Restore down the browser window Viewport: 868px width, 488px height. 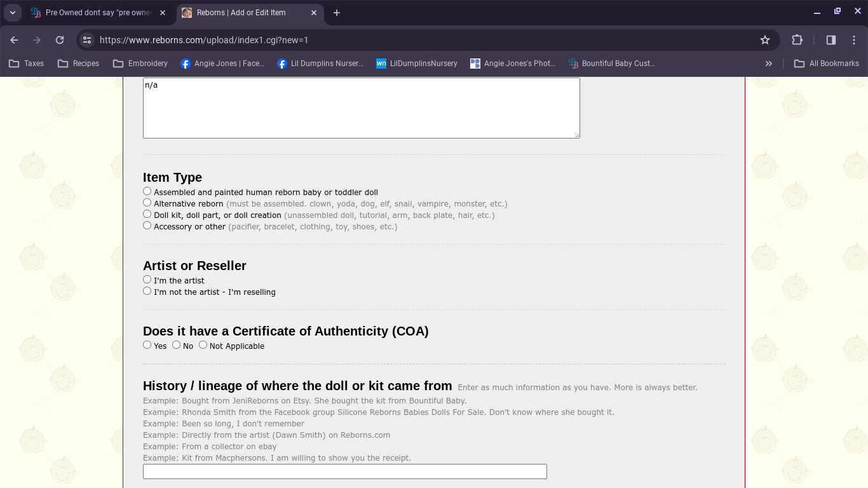click(x=837, y=11)
